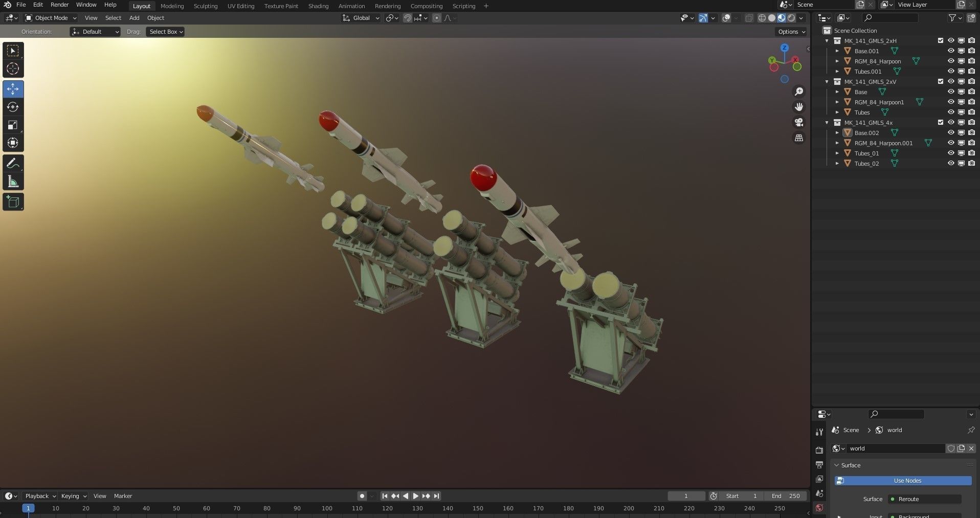Activate the Rotate tool
The image size is (980, 518).
13,107
